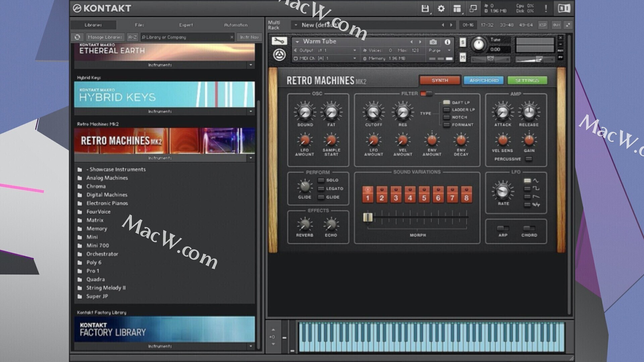Screen dimensions: 644x362
Task: Open instrument info icon
Action: [447, 42]
